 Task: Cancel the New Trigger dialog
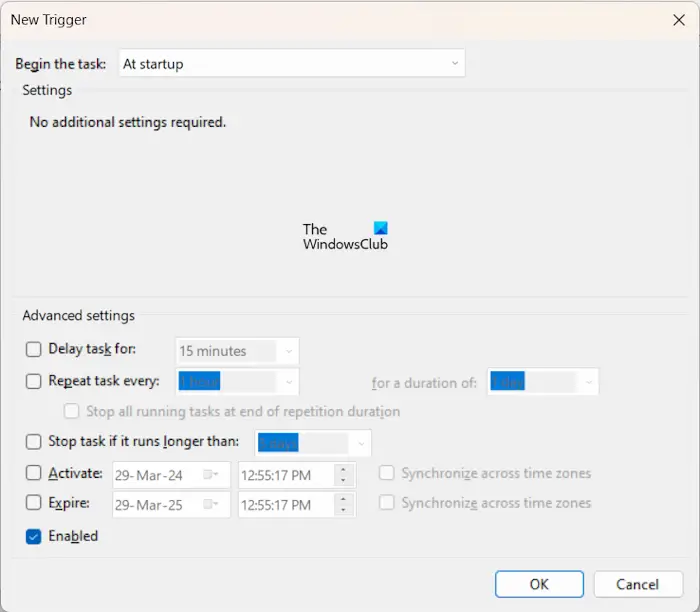638,584
